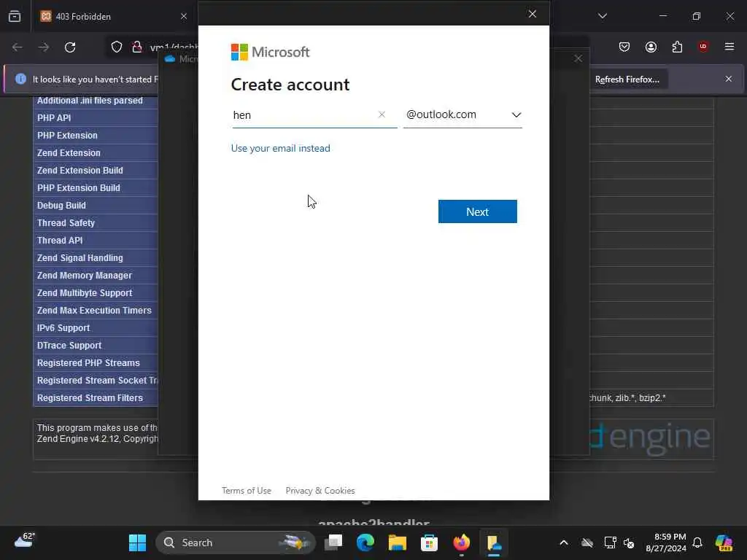Open the tracking protection shield icon

(x=117, y=47)
